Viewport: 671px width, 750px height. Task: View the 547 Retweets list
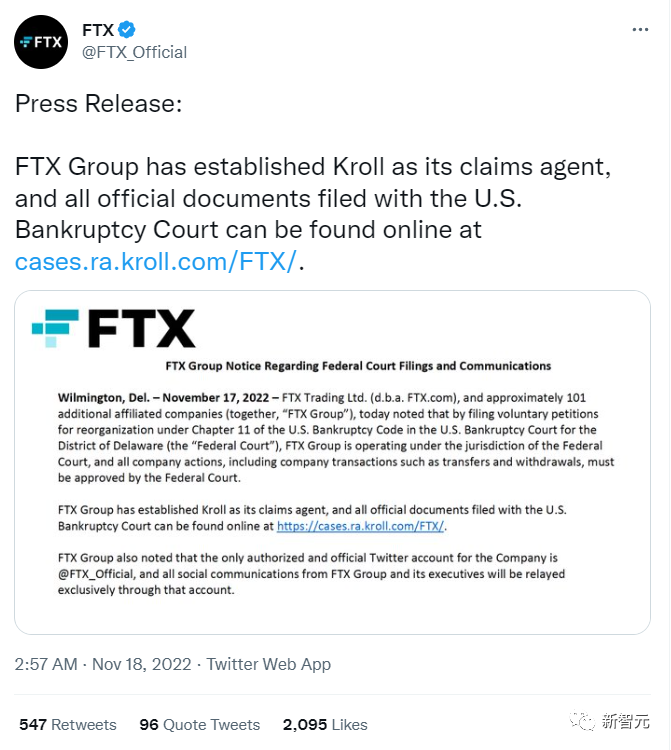pos(68,725)
